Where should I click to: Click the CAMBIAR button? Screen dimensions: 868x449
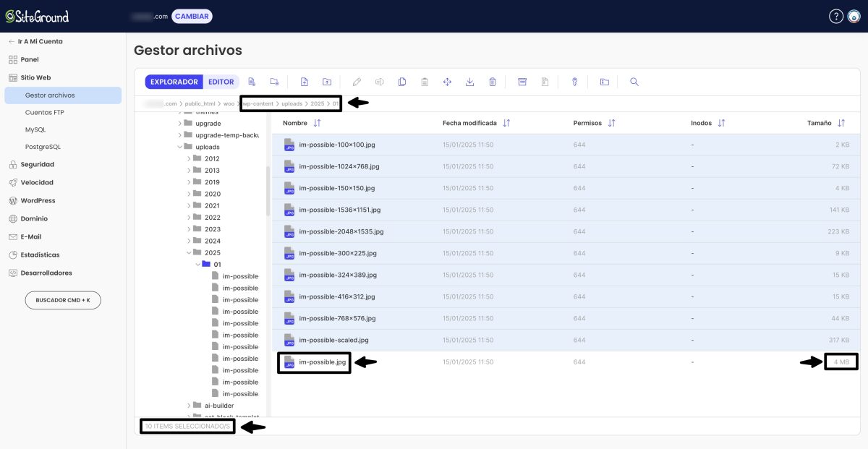[x=192, y=16]
